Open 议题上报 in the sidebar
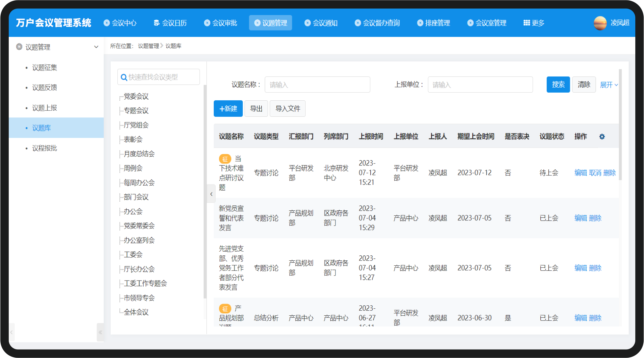The image size is (644, 358). 45,108
